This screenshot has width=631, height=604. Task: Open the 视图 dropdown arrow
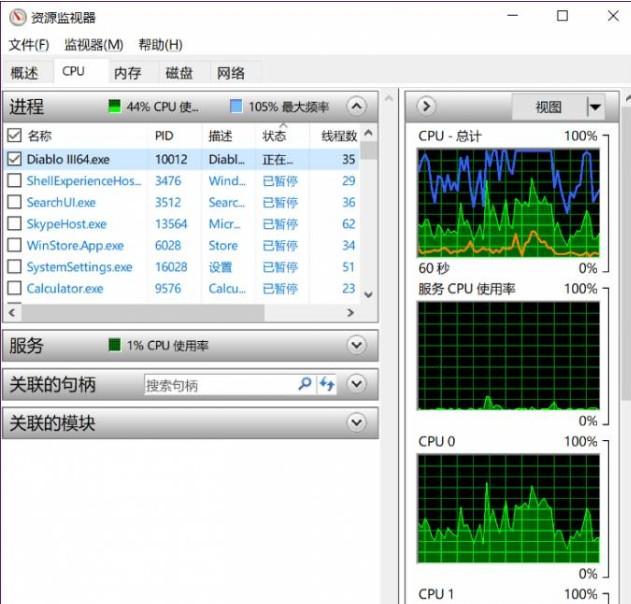pyautogui.click(x=595, y=107)
